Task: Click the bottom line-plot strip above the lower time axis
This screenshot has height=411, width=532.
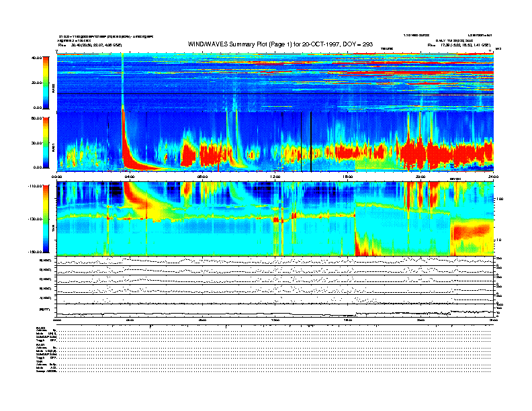Action: click(275, 310)
